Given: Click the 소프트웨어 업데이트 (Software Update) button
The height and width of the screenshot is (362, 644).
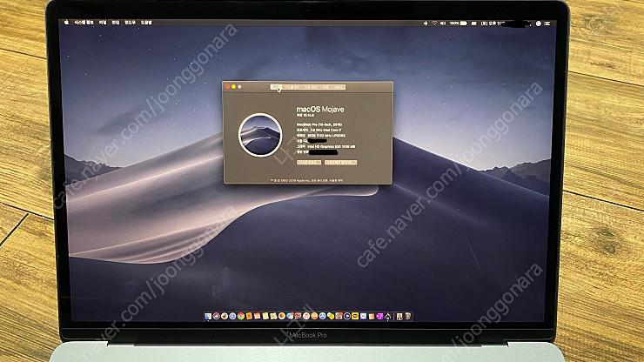Looking at the screenshot, I should pos(342,162).
